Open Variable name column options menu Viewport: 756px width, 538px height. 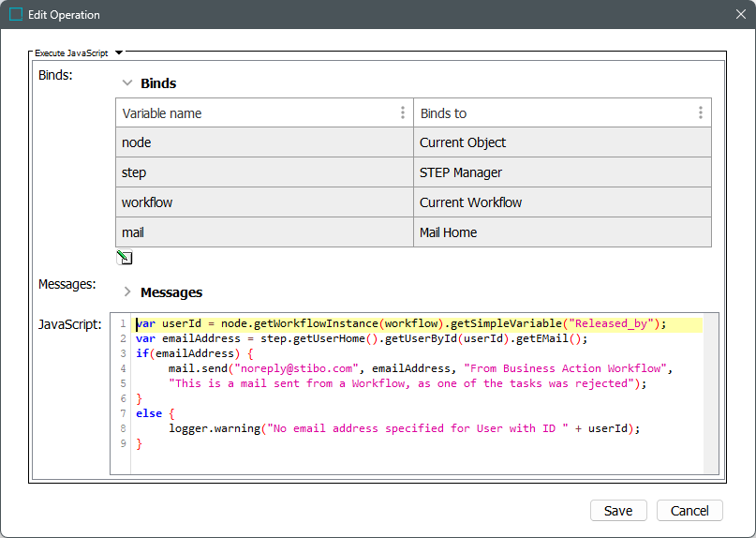tap(403, 112)
